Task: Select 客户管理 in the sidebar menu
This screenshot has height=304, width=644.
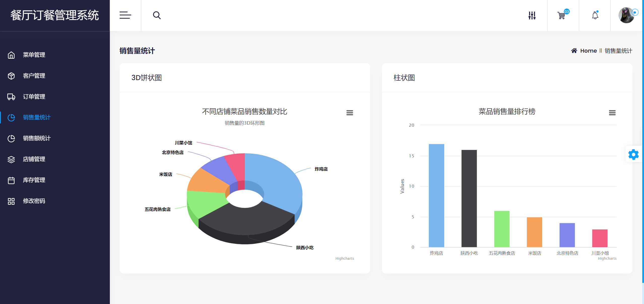Action: (34, 76)
